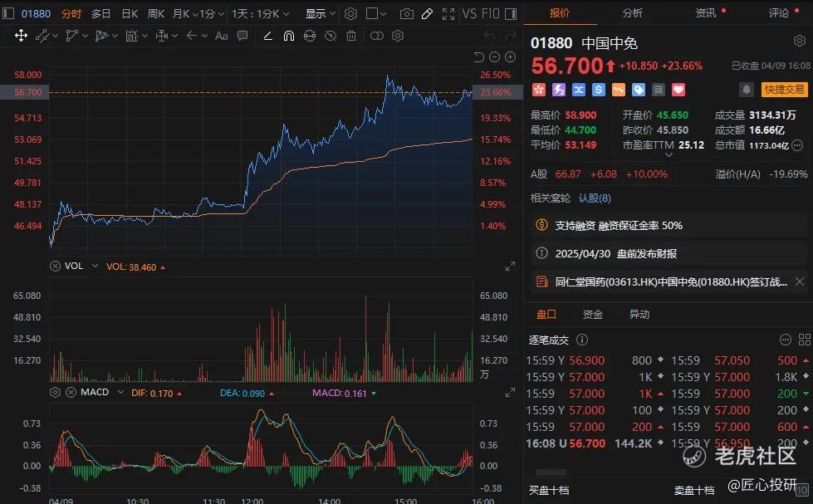
Task: Select the Aa text annotation tool
Action: point(222,35)
